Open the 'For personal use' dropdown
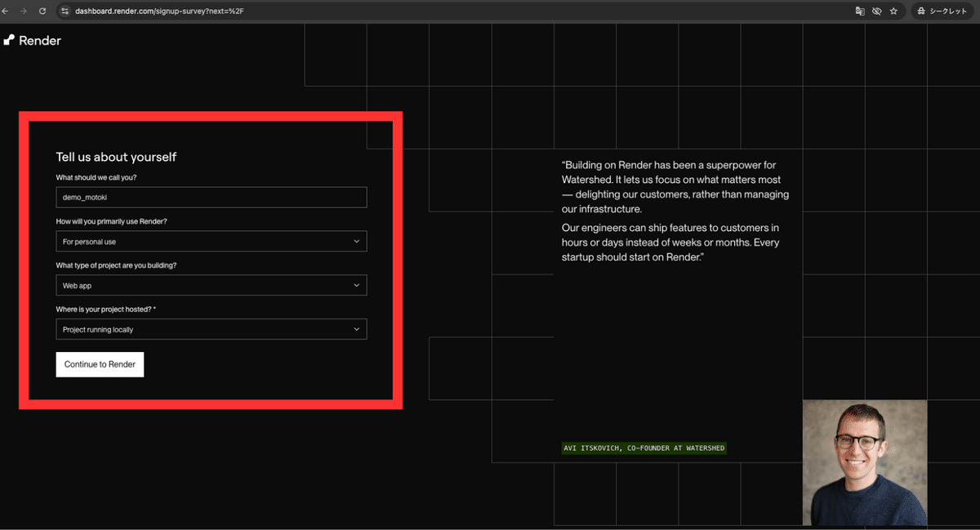 click(x=212, y=242)
